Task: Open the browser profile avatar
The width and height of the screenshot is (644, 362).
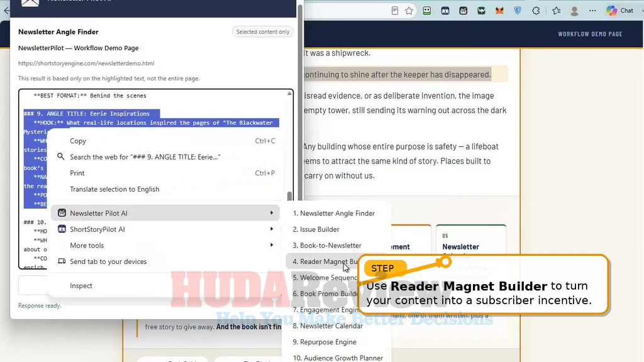Action: [x=575, y=11]
